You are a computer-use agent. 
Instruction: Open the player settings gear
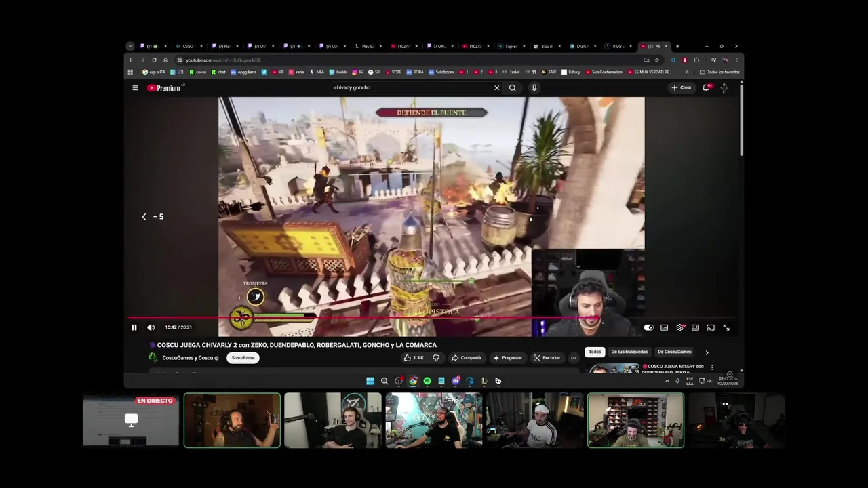tap(679, 327)
